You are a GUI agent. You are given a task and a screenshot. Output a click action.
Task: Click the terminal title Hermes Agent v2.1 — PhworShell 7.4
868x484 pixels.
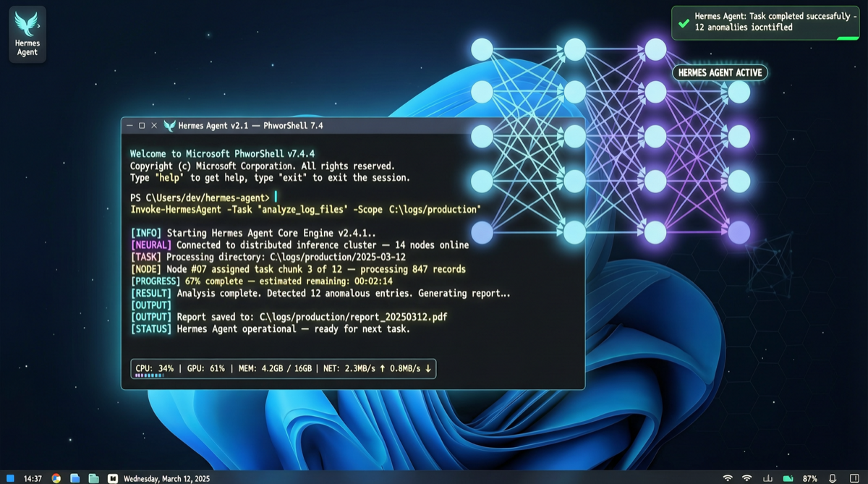coord(251,126)
